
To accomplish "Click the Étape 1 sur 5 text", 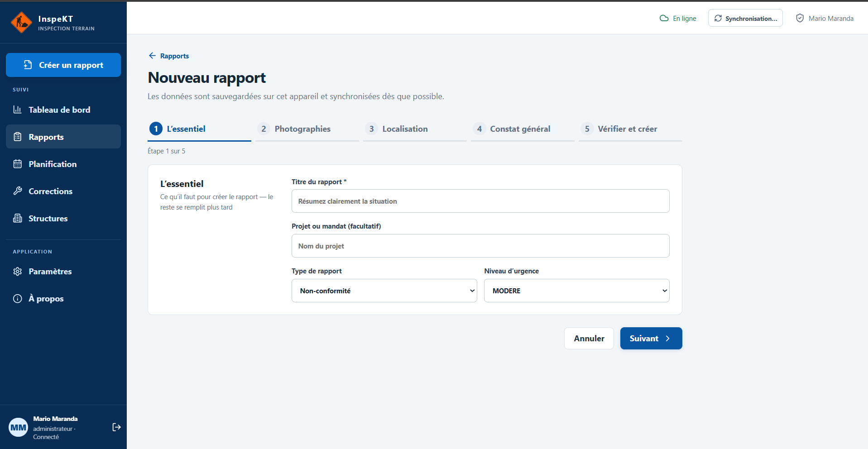I will pos(167,151).
